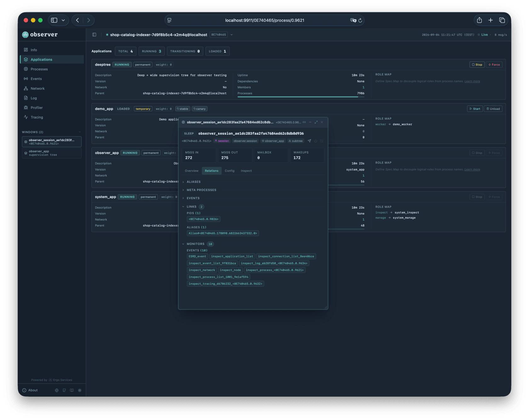Copy link icon in process window header

304,122
